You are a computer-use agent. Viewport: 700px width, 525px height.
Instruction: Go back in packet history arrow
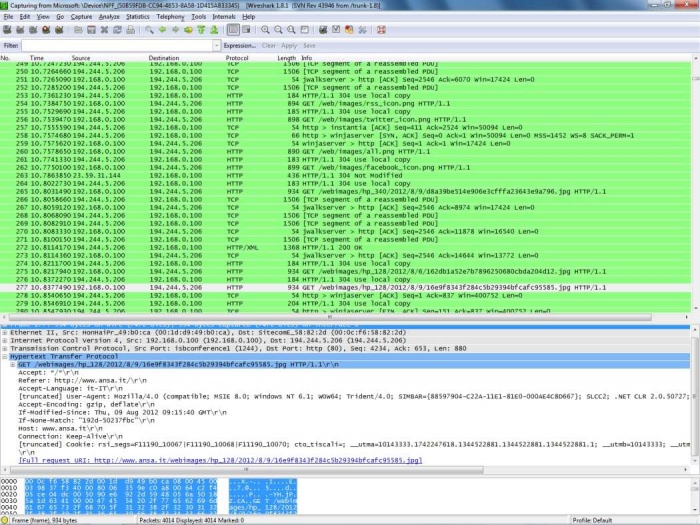click(162, 30)
